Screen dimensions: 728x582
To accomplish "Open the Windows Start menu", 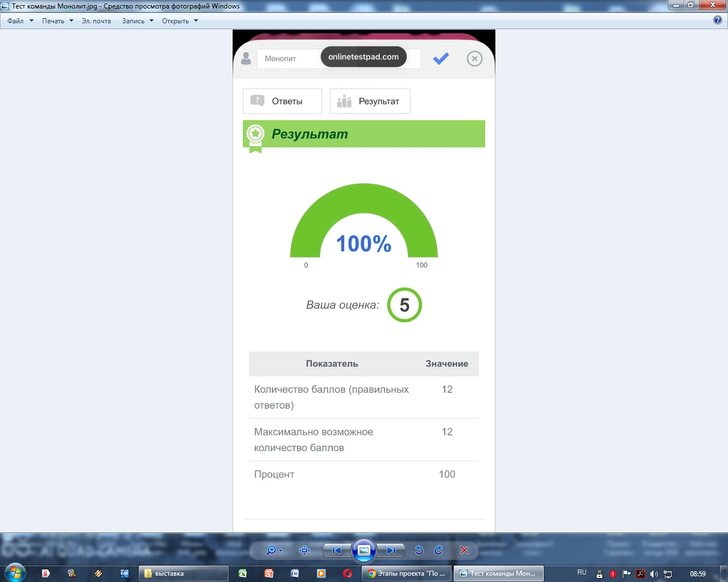I will [15, 573].
